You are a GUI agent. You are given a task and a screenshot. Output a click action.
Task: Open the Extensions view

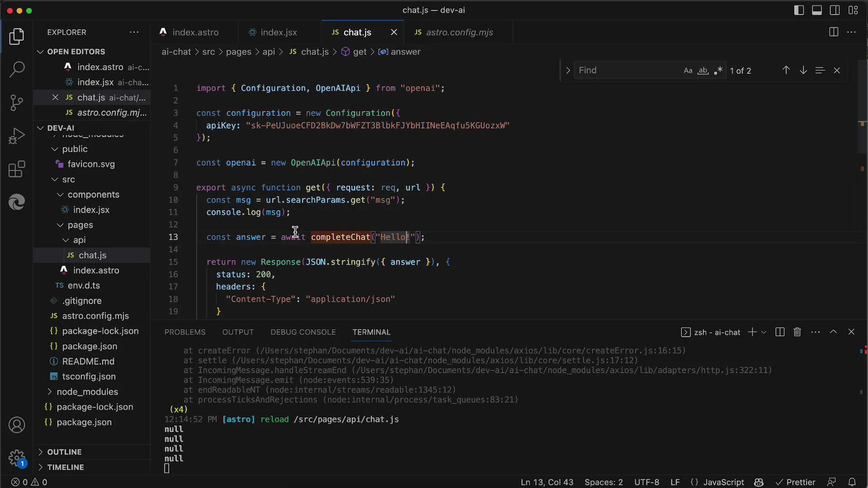click(17, 169)
